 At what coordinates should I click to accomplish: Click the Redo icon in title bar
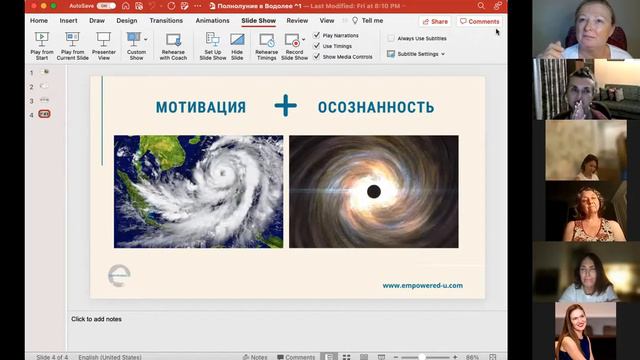pos(171,6)
